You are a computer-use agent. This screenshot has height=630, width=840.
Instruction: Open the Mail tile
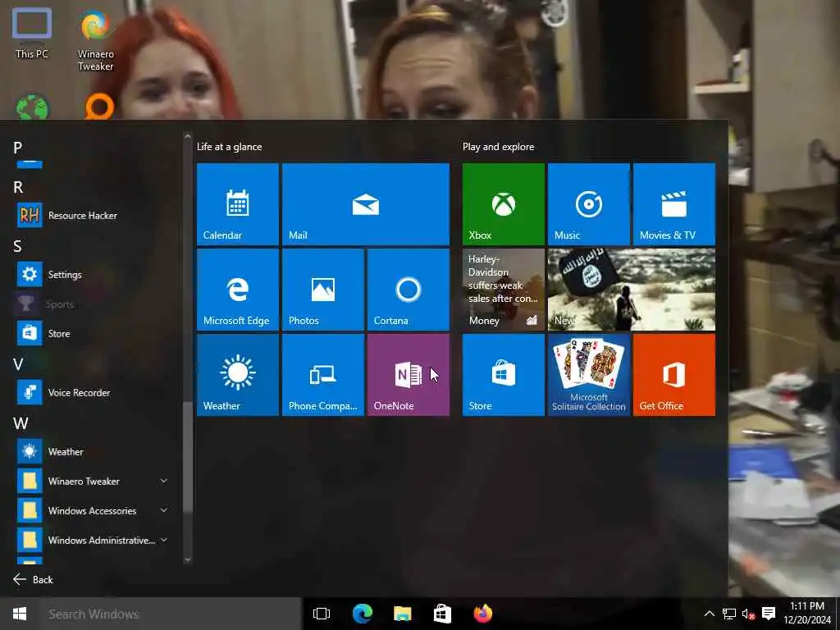(x=366, y=204)
